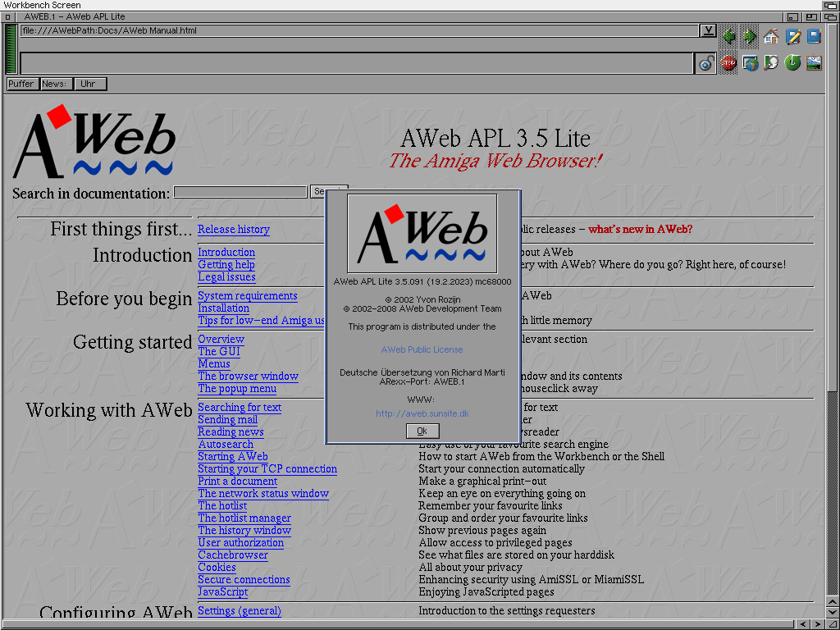The image size is (840, 630).
Task: Click the URL address field
Action: point(359,30)
